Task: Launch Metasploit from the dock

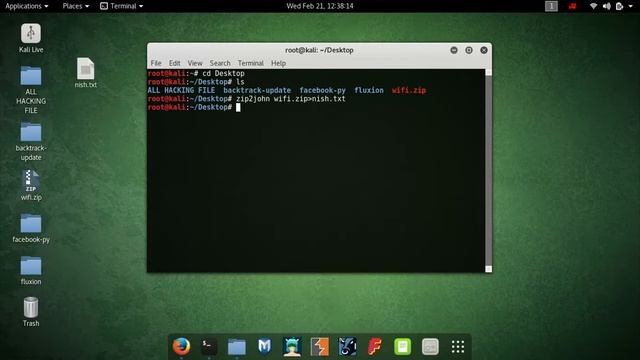Action: (x=264, y=347)
